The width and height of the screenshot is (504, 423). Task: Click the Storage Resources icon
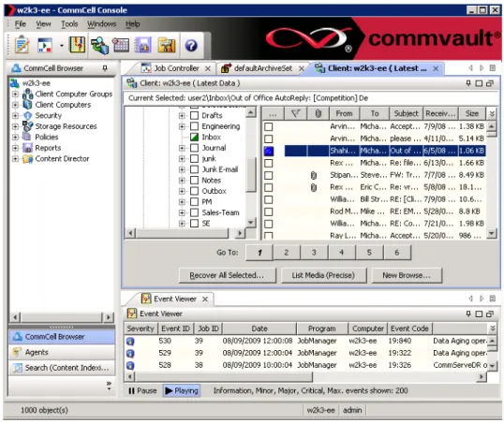pos(28,126)
